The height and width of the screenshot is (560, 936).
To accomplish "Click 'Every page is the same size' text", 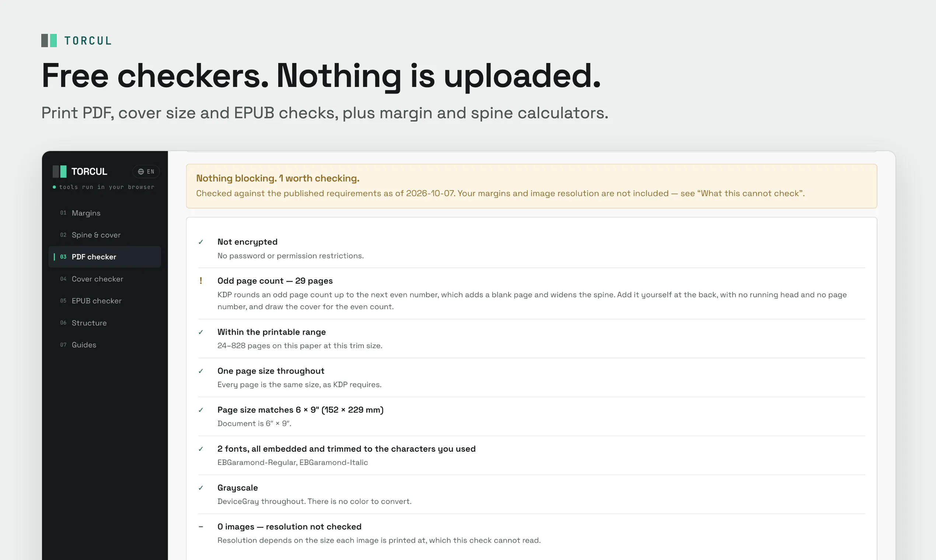I will [x=299, y=384].
